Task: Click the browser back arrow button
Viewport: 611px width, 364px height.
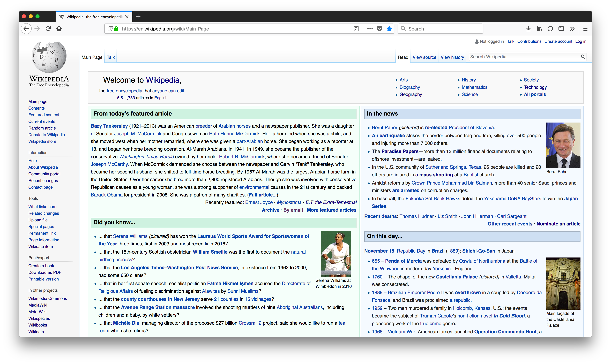Action: [x=26, y=29]
